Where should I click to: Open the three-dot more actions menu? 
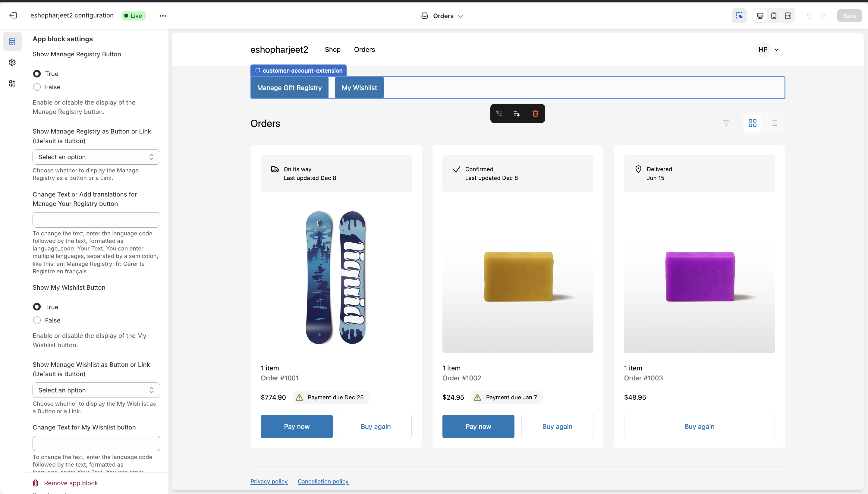163,16
